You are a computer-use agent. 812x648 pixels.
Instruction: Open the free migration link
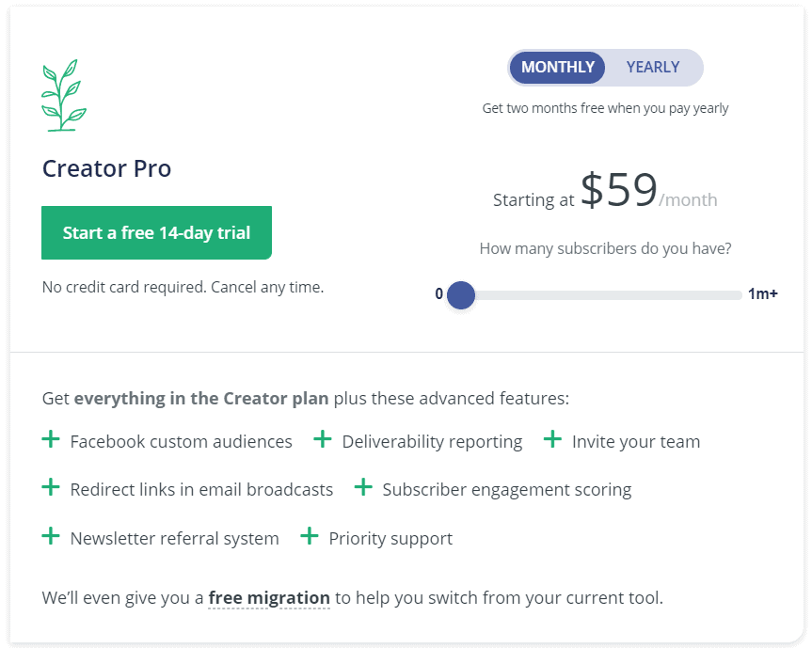coord(269,598)
